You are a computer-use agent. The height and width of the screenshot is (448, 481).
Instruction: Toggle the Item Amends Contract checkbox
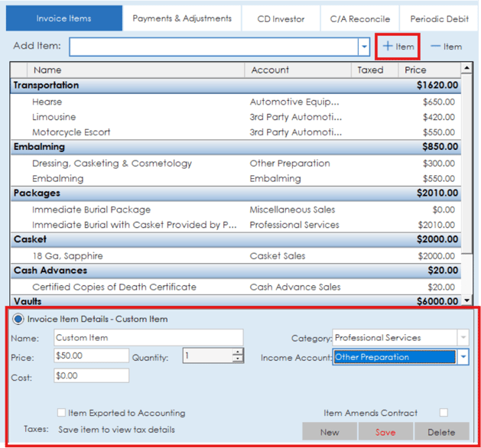[444, 413]
